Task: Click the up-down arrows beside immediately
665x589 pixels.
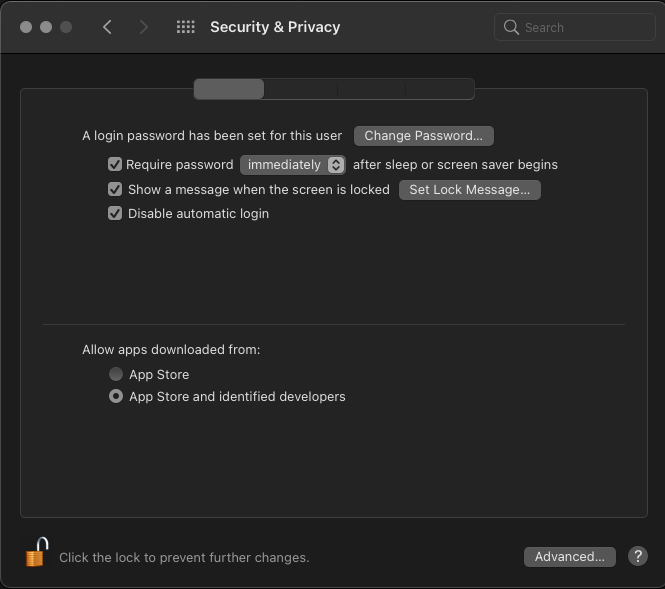Action: (x=336, y=164)
